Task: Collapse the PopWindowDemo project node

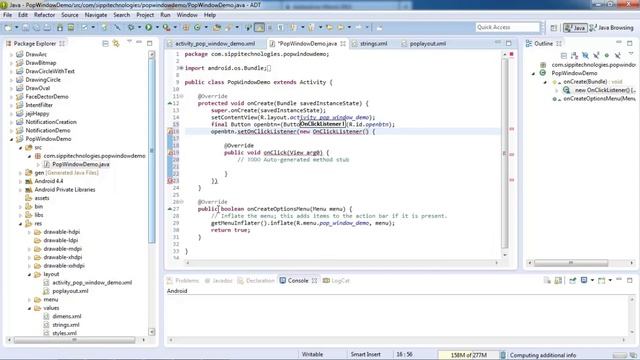Action: click(11, 139)
